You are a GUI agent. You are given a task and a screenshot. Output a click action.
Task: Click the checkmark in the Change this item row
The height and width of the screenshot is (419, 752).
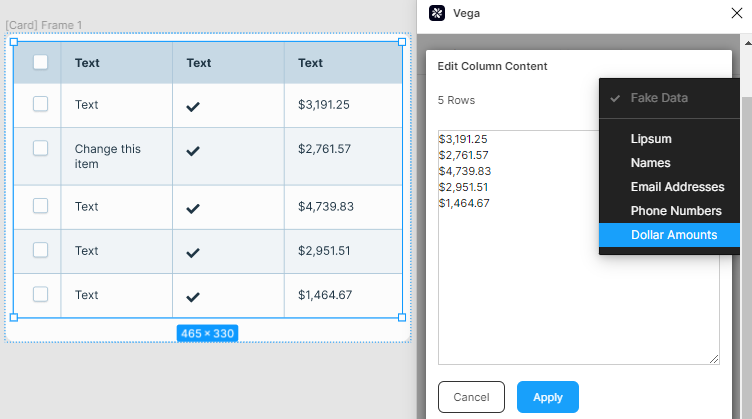(x=193, y=151)
